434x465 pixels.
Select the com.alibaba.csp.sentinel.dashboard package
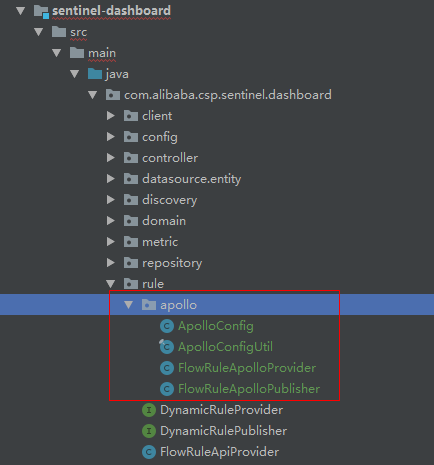[228, 95]
